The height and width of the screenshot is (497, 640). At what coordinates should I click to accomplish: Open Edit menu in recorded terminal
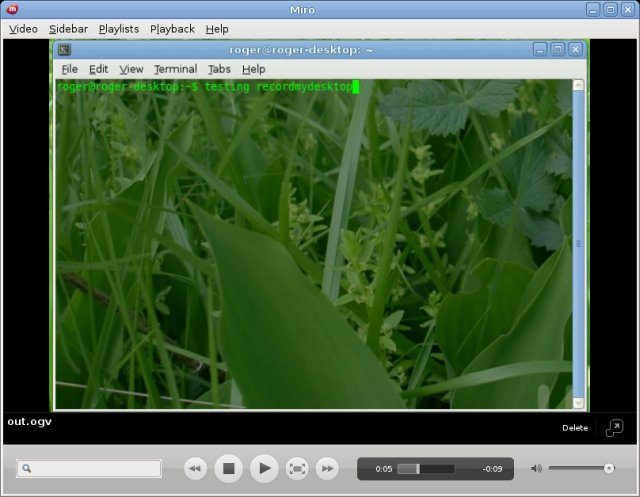click(98, 69)
